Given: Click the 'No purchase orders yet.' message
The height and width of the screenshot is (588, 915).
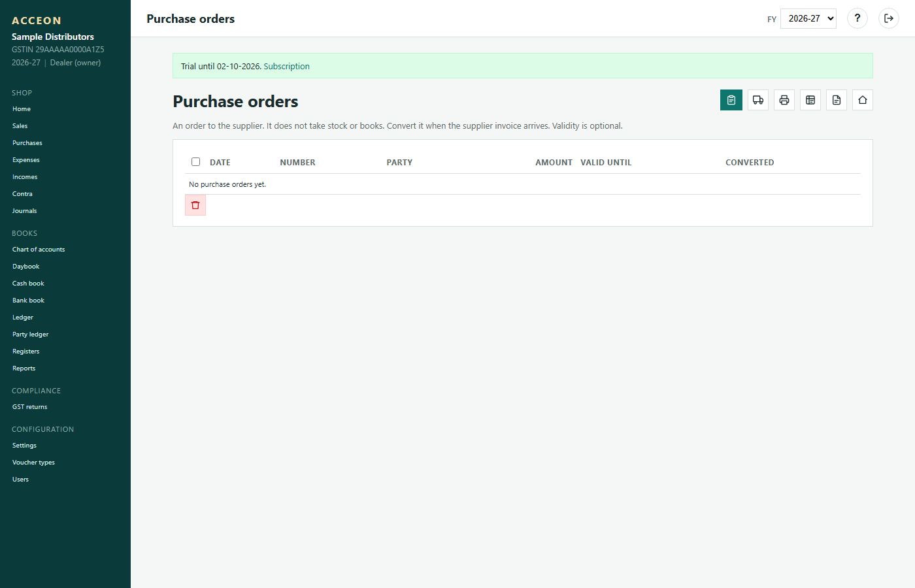Looking at the screenshot, I should tap(227, 184).
